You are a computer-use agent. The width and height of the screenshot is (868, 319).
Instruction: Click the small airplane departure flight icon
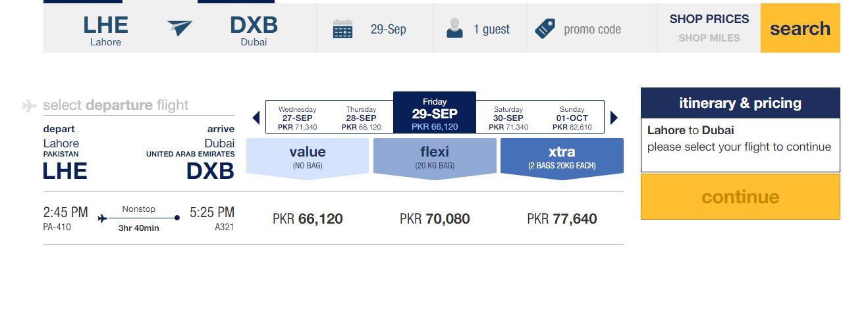30,105
